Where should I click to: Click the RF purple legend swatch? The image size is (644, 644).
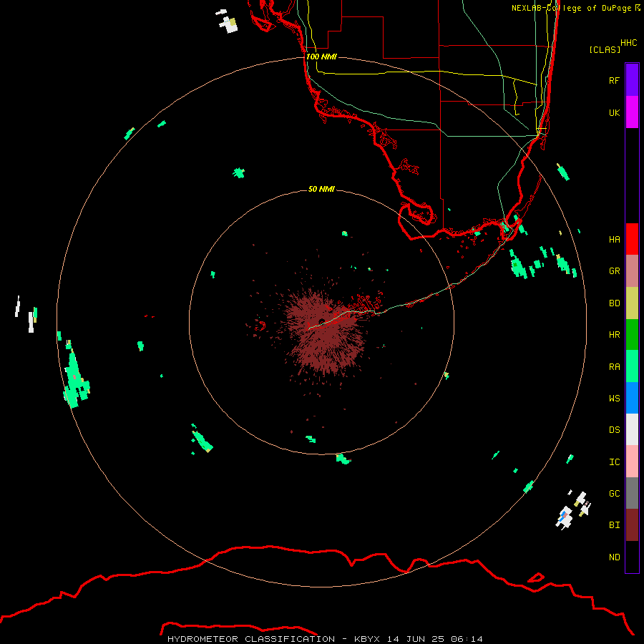[x=632, y=80]
